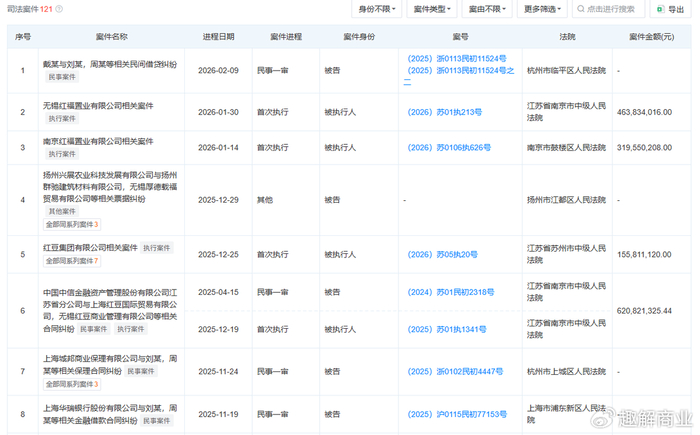
Task: Click the 导出 export button
Action: (671, 9)
